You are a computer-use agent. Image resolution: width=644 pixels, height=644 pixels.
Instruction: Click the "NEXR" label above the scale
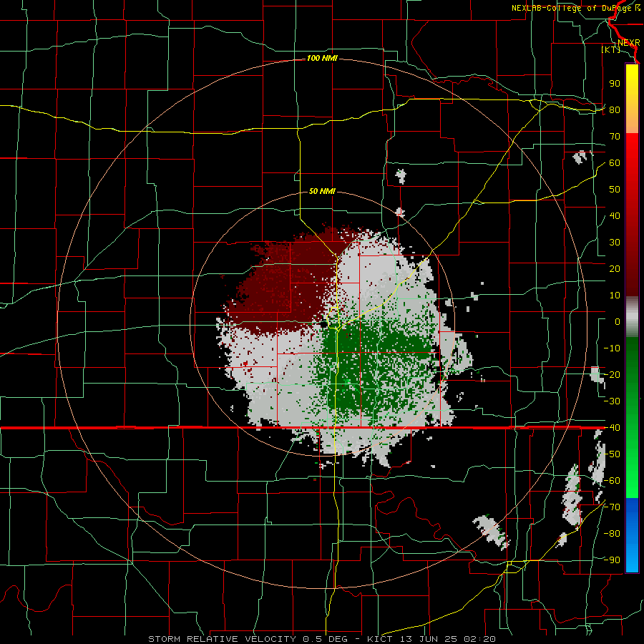pos(628,43)
